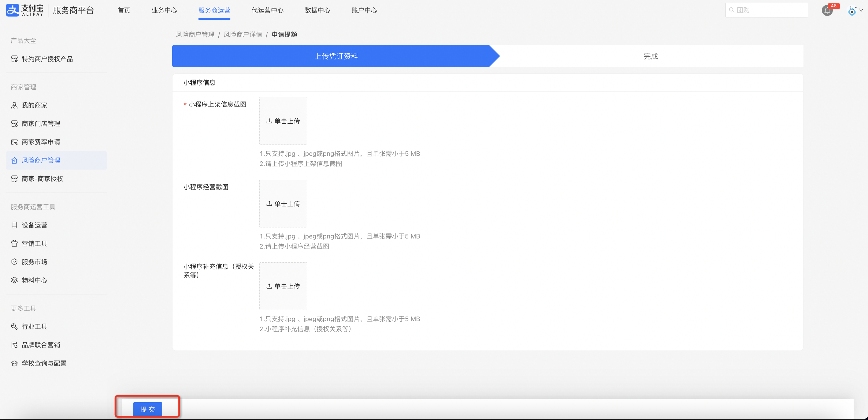This screenshot has height=420, width=868.
Task: Upload 小程序上架信息截图 image
Action: point(283,121)
